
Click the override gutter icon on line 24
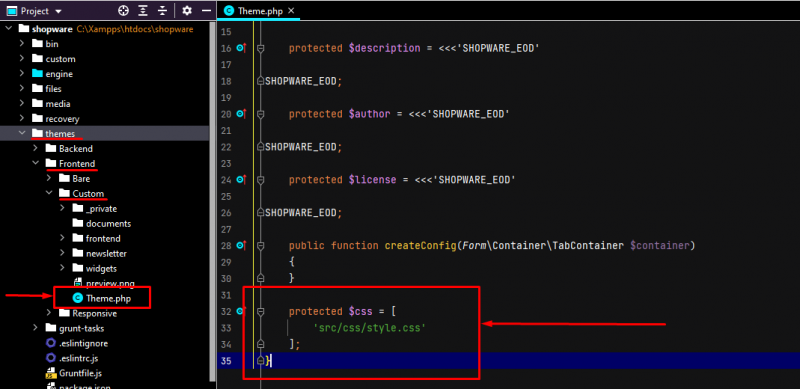[241, 180]
